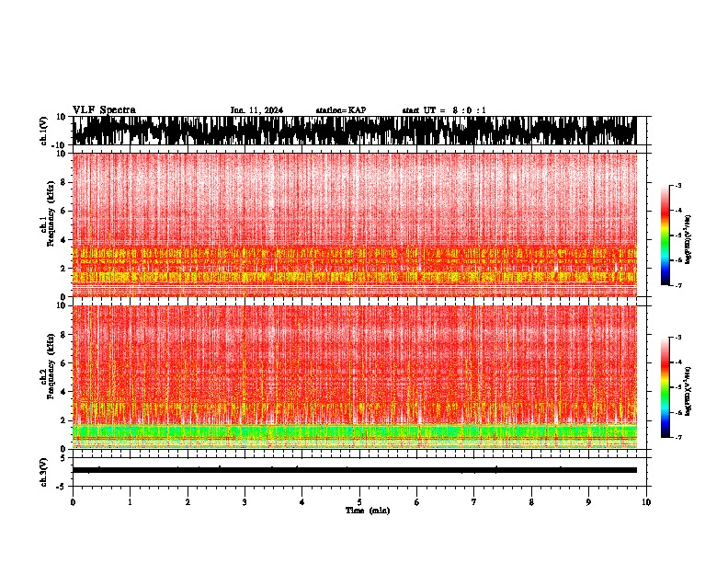Click time axis tick label "7"
This screenshot has height=563, width=728.
tap(474, 502)
